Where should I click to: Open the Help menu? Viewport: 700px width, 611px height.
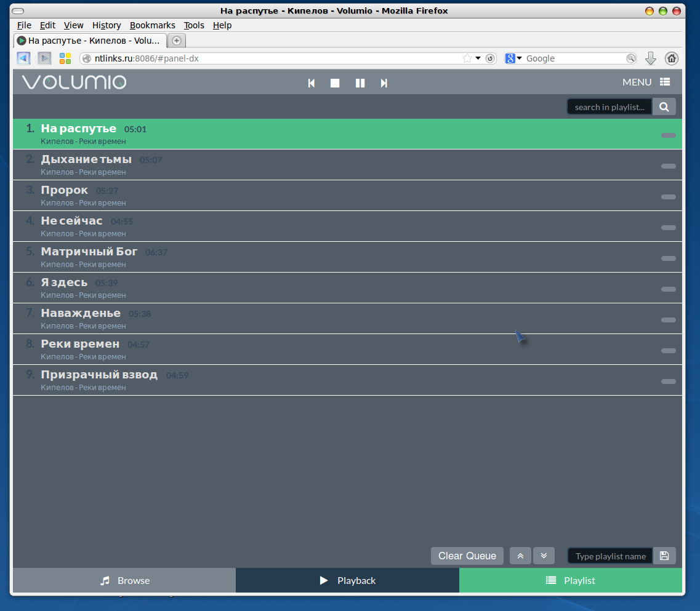222,25
